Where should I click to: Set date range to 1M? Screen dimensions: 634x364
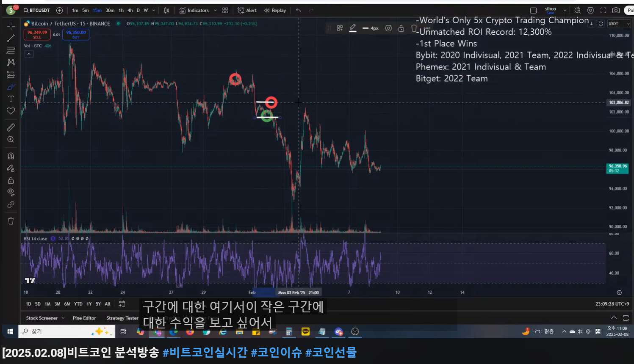(x=47, y=304)
